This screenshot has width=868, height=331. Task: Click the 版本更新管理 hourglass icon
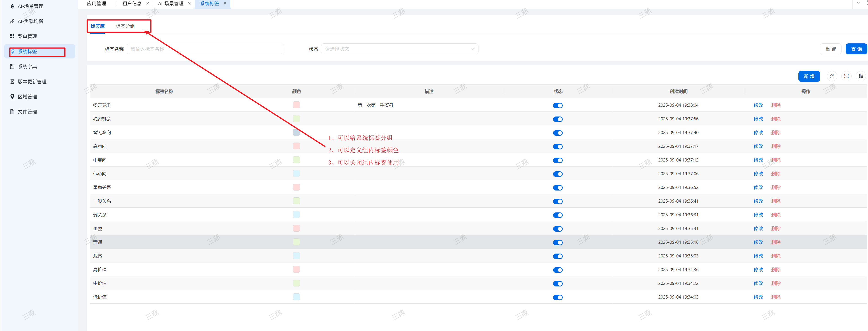point(12,82)
